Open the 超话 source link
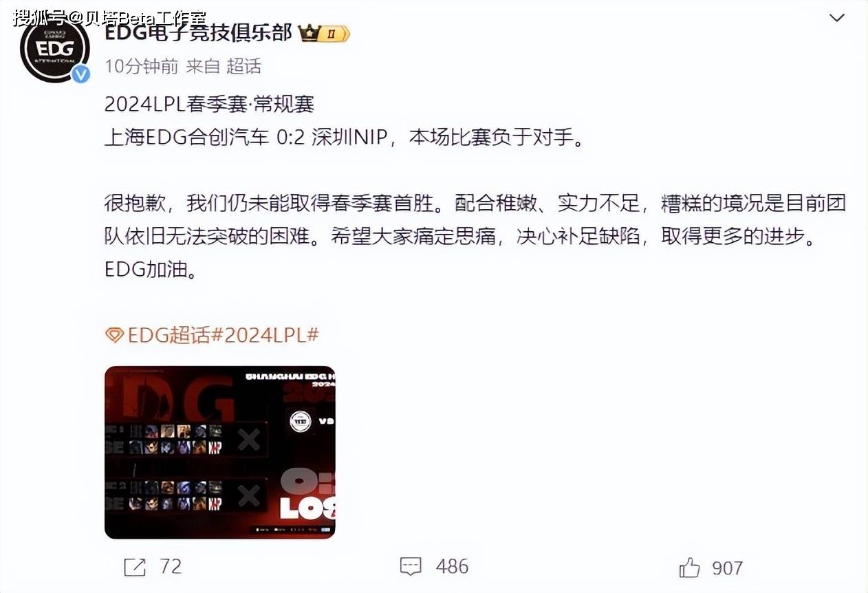Image resolution: width=868 pixels, height=593 pixels. tap(243, 67)
